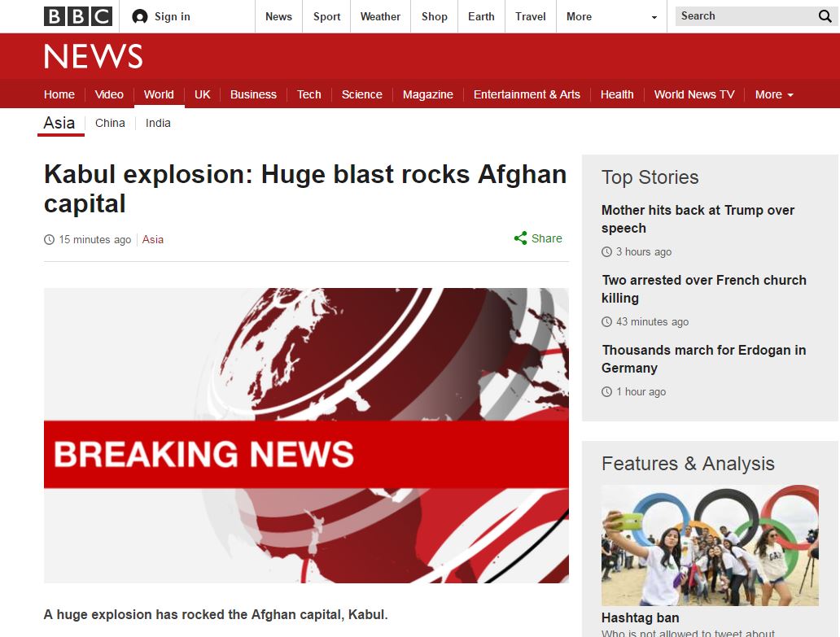Open the More dropdown in news navigation
Screen dimensions: 840x637
773,94
